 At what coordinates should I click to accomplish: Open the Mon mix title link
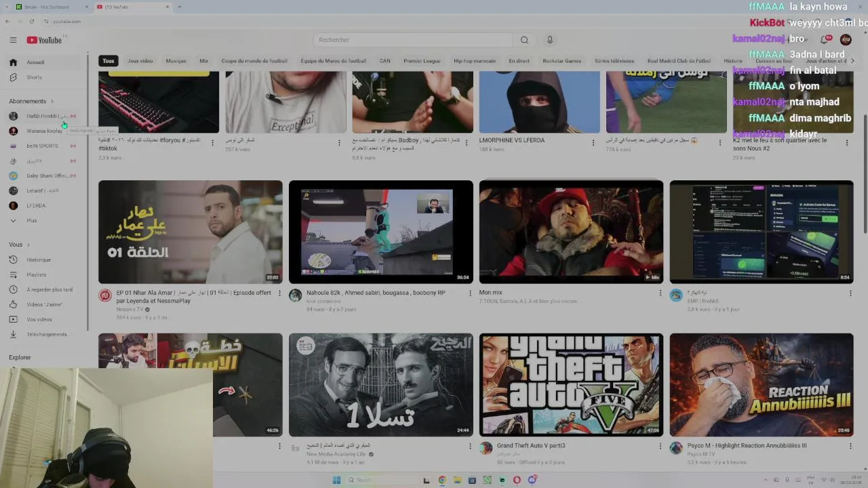tap(490, 293)
